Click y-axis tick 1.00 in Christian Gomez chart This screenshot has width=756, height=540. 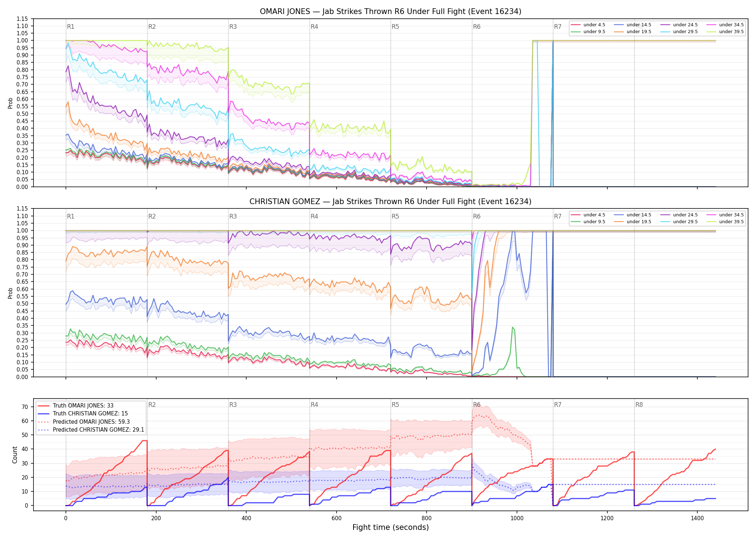22,230
